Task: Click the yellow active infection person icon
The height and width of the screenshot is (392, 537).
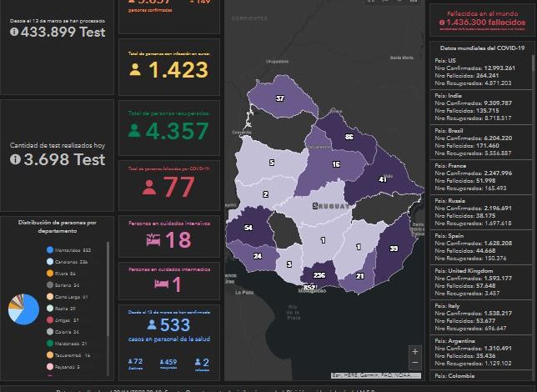Action: click(x=135, y=70)
